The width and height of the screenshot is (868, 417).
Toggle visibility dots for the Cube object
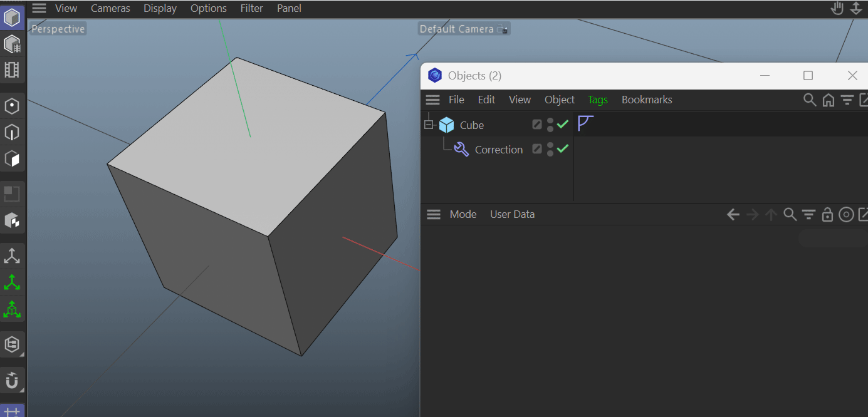point(550,125)
